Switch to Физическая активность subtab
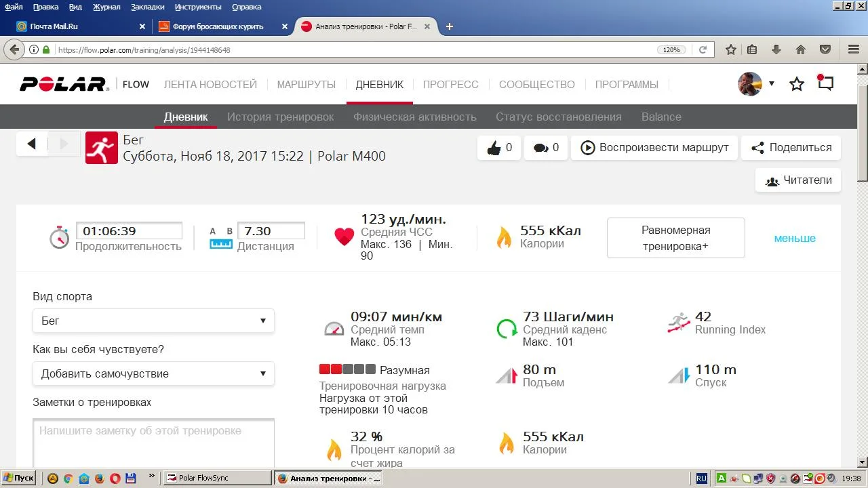868x488 pixels. coord(415,117)
